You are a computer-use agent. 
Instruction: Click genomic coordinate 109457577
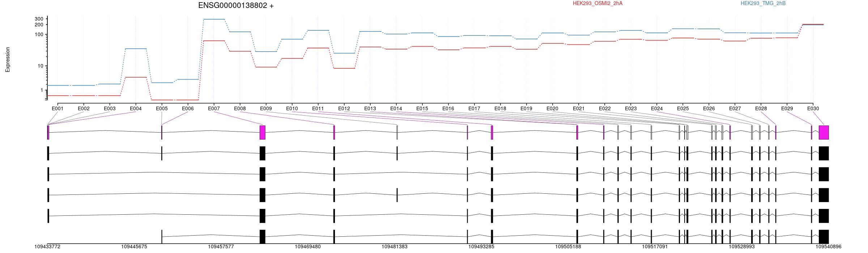221,247
